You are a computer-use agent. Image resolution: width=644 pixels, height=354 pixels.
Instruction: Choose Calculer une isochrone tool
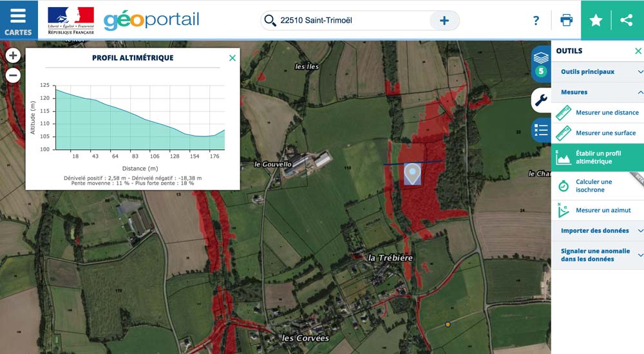pos(598,185)
